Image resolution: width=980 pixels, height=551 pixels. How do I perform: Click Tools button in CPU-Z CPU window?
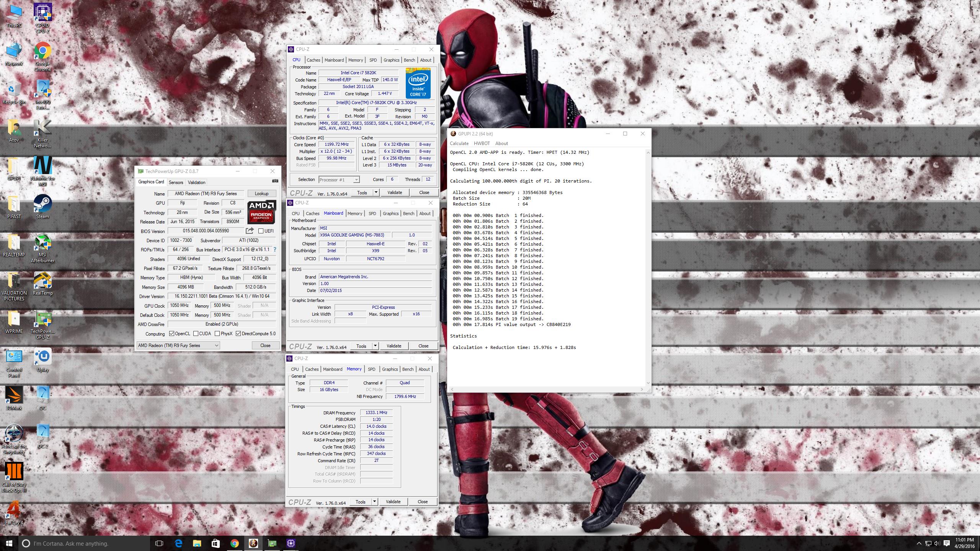[362, 192]
